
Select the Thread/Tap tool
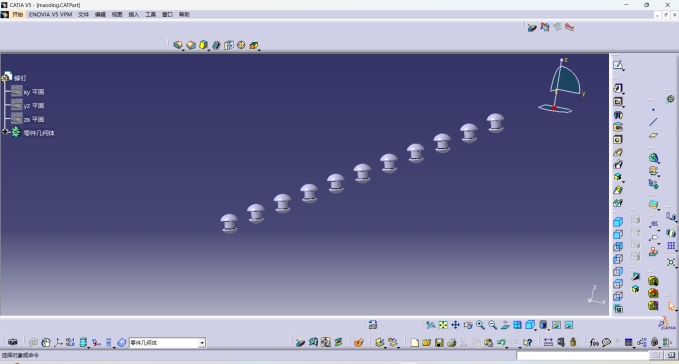241,45
